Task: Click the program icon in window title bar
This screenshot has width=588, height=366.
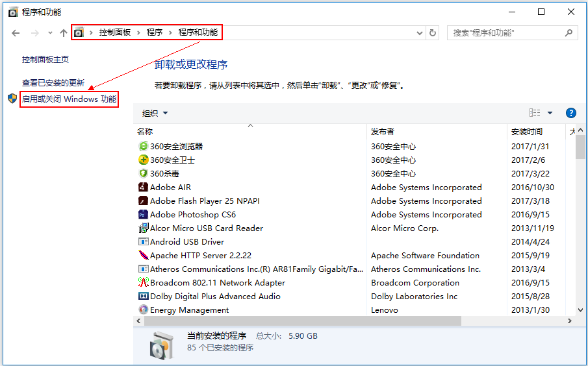Action: (x=13, y=12)
